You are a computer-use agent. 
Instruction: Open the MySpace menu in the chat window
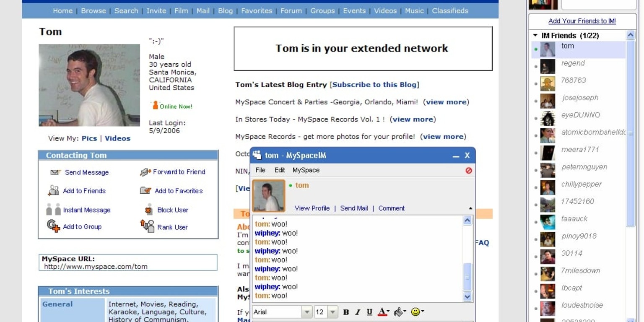[306, 170]
